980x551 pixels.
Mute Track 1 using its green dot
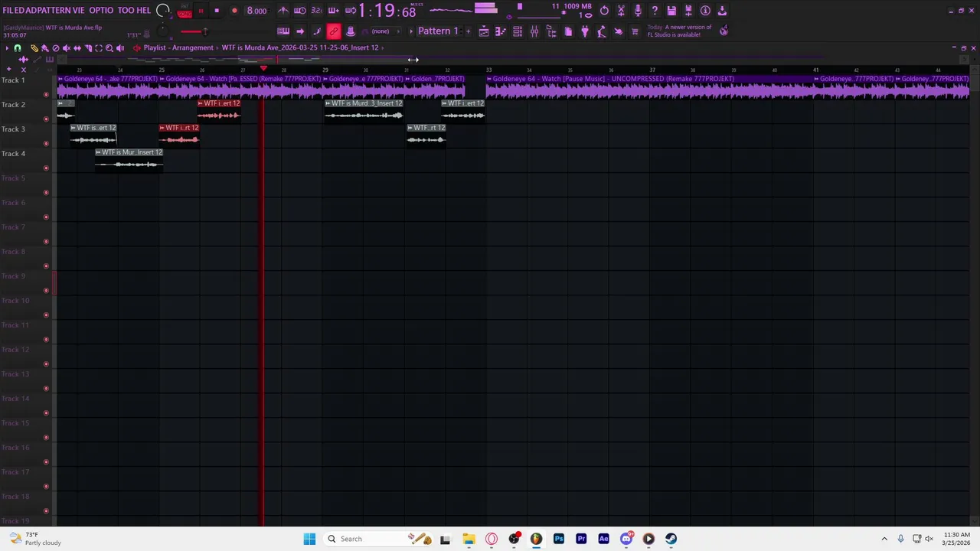pos(46,95)
